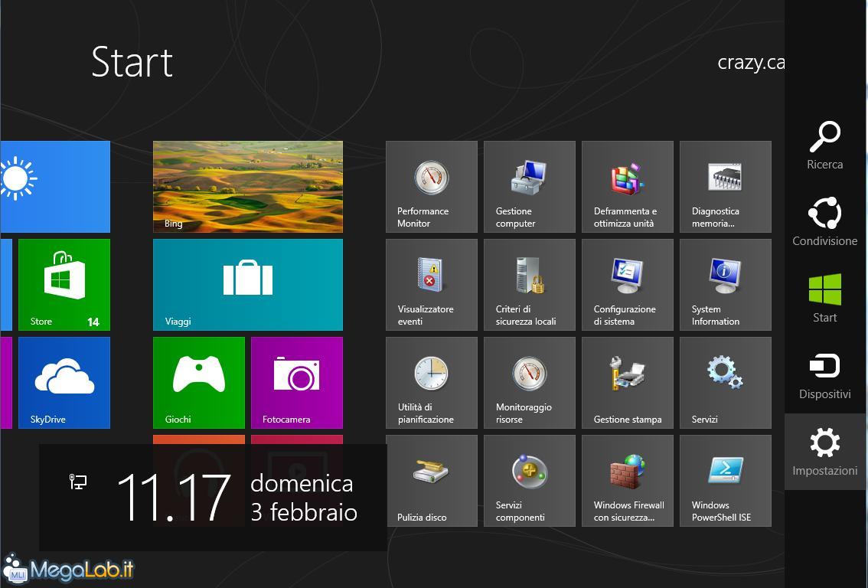Image resolution: width=868 pixels, height=588 pixels.
Task: Open the Store tile
Action: click(x=64, y=285)
